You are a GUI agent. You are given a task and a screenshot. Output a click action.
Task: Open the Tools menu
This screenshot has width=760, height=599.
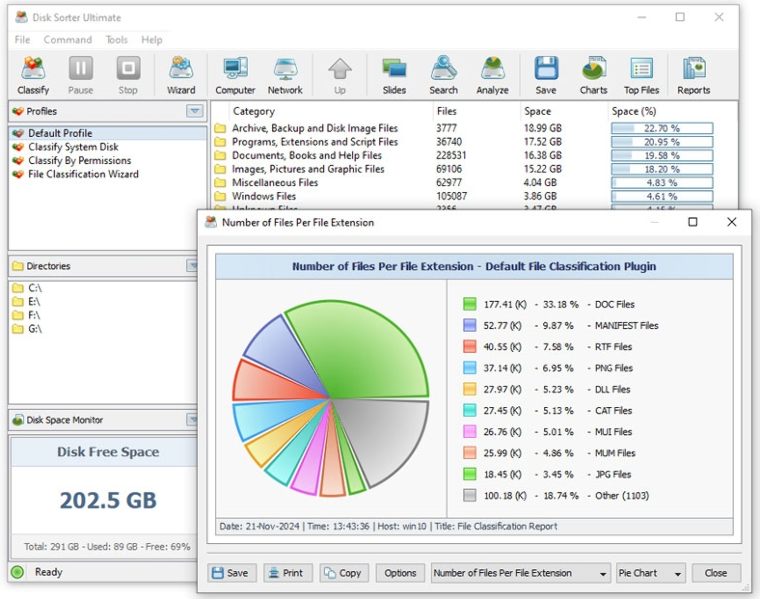tap(116, 40)
